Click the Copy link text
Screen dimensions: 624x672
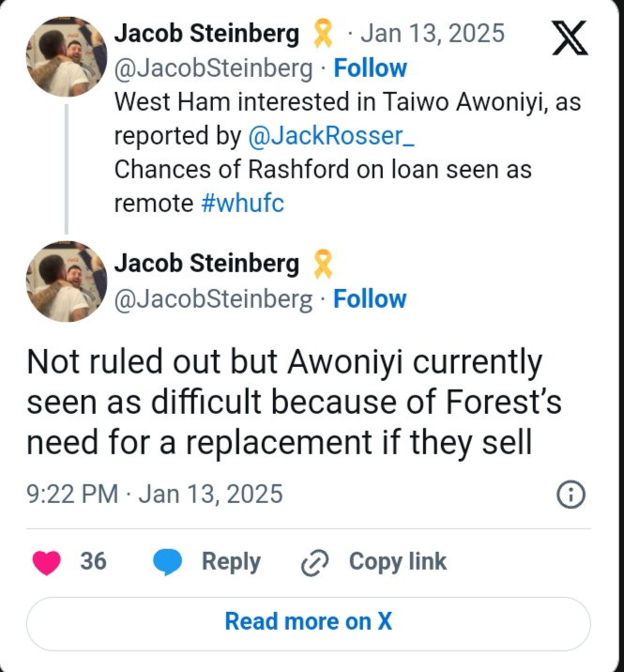click(398, 562)
